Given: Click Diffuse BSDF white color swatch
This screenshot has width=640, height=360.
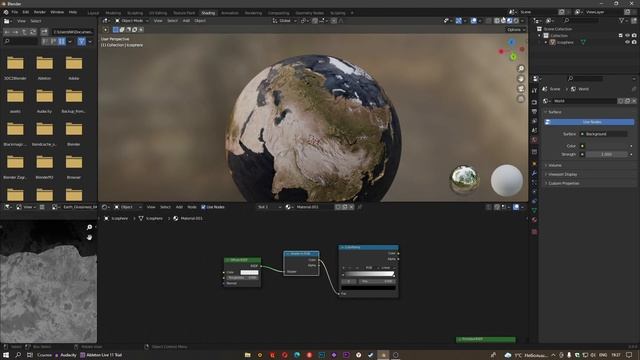Looking at the screenshot, I should click(x=249, y=272).
